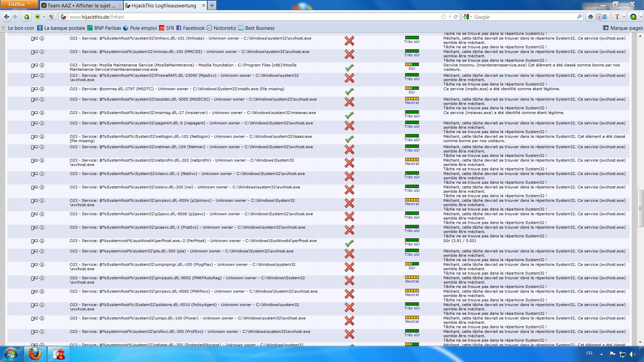The height and width of the screenshot is (362, 644).
Task: Click the Firefox taskbar icon
Action: (35, 354)
